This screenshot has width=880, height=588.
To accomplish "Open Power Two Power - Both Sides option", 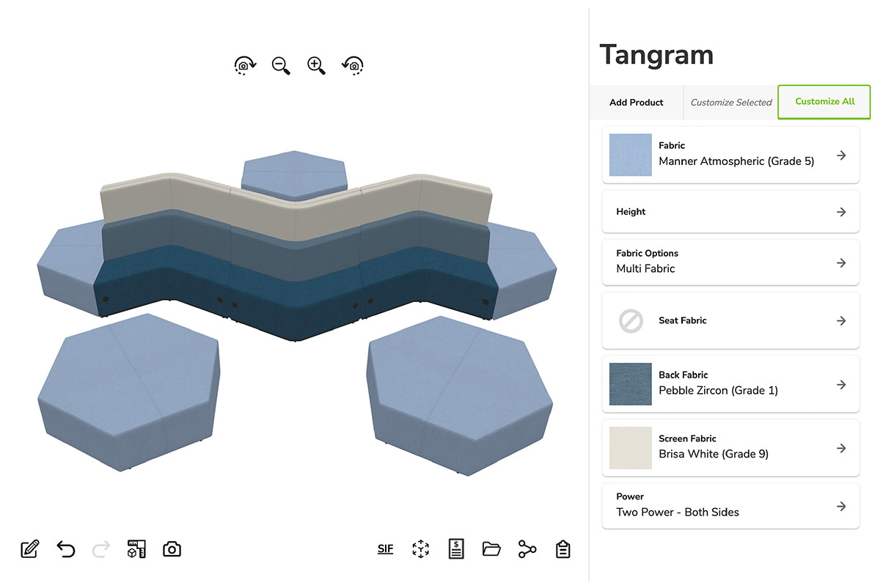I will coord(730,505).
